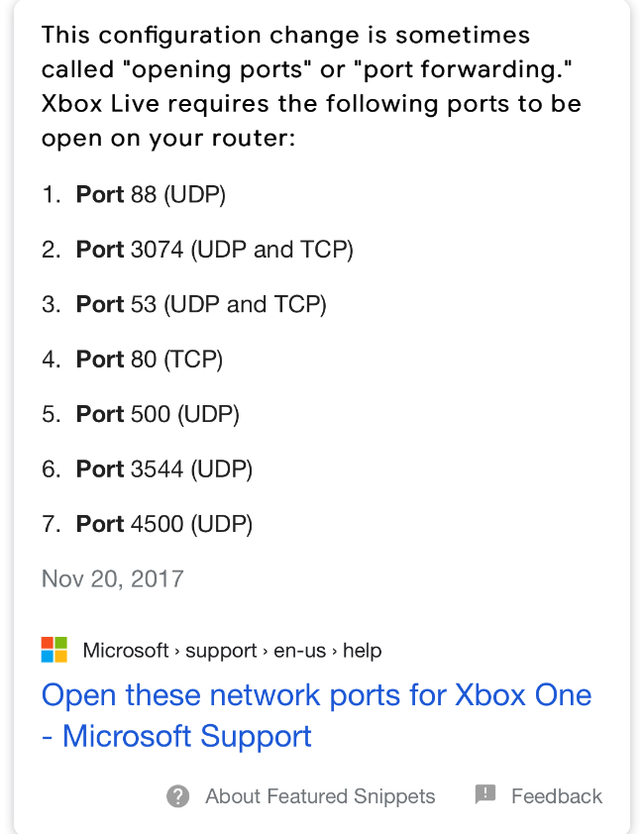Open 'Open these network ports for Xbox One' link
The width and height of the screenshot is (644, 834).
317,695
